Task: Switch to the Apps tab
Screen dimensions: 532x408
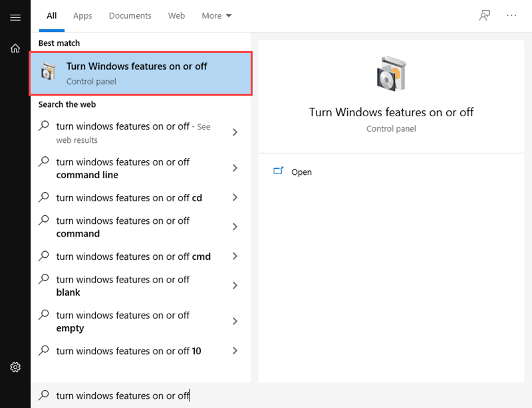Action: [x=82, y=15]
